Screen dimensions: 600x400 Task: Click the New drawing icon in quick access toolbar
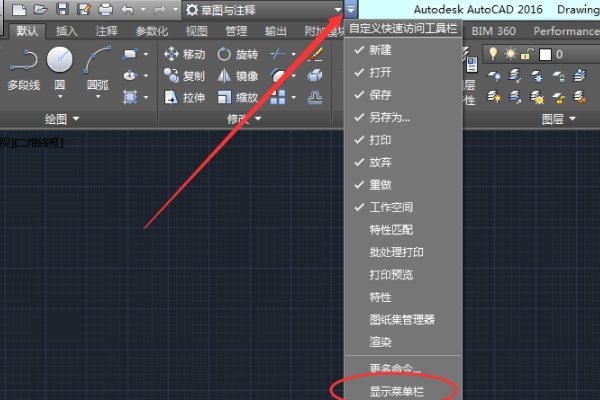click(x=19, y=9)
